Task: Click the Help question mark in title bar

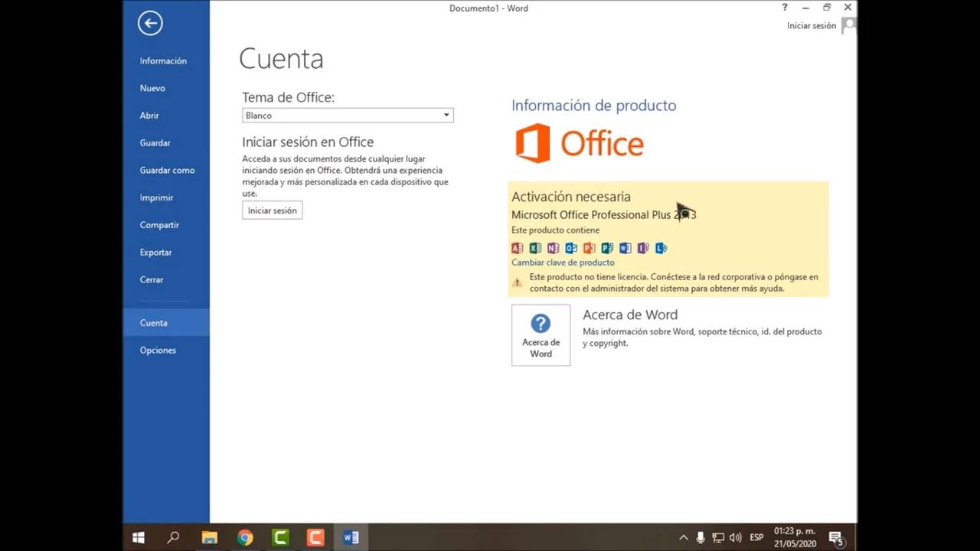Action: pos(784,8)
